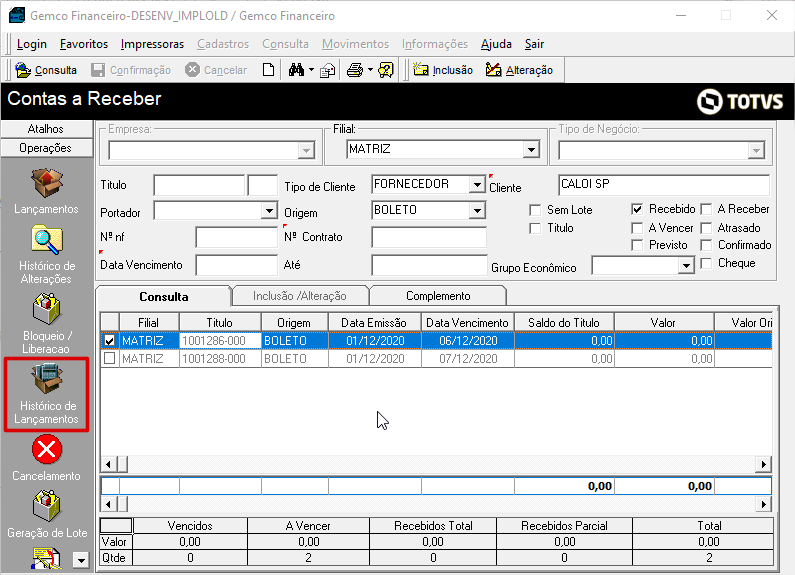Screen dimensions: 795x575
Task: Check the Cheque checkbox
Action: 706,263
